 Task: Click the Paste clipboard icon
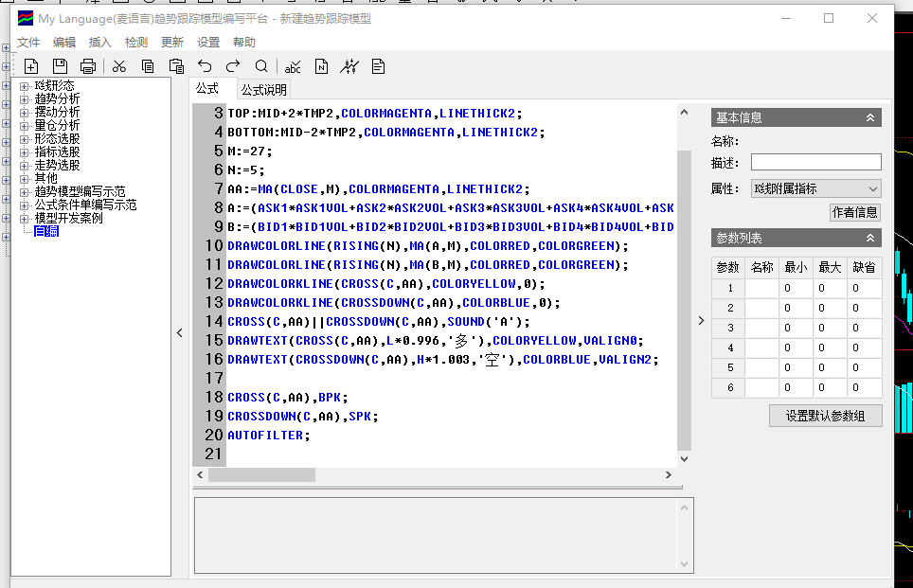click(176, 66)
